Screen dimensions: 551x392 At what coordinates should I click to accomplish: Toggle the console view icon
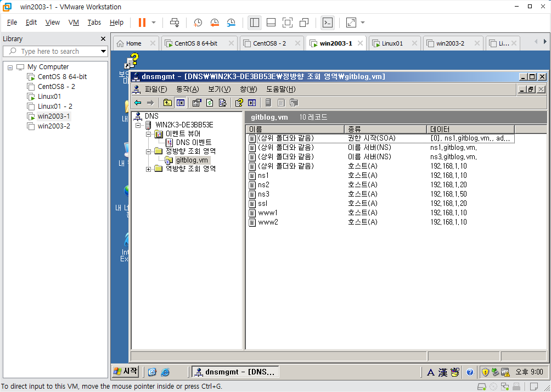(x=328, y=23)
